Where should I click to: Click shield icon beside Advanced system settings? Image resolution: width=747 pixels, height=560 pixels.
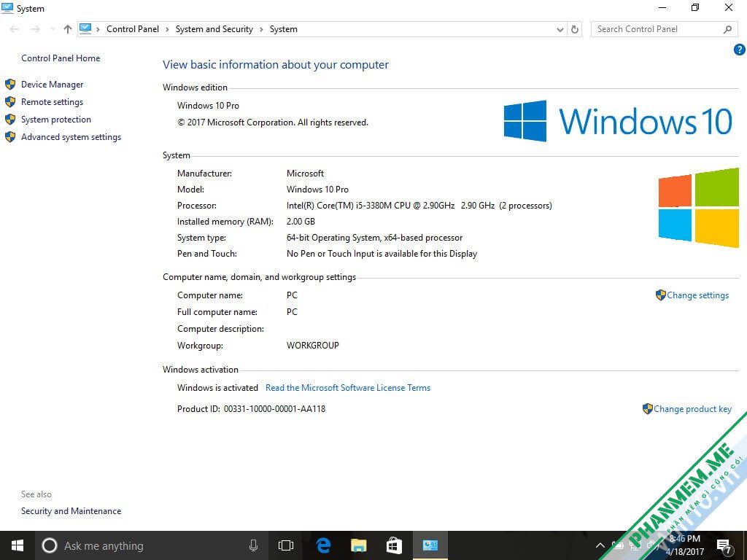(10, 137)
